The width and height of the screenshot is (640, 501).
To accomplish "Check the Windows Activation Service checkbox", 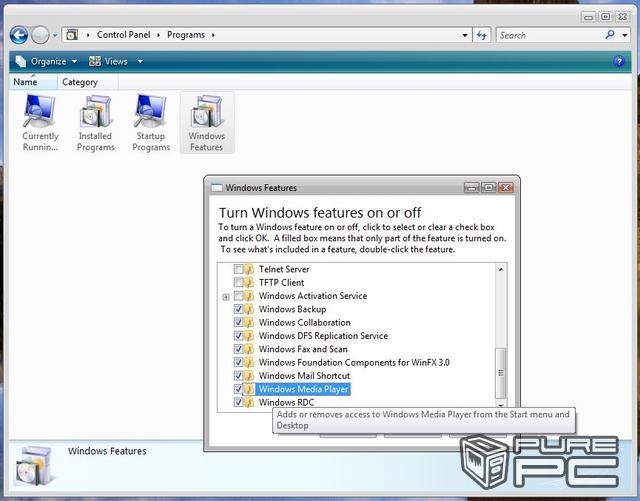I will click(x=238, y=296).
